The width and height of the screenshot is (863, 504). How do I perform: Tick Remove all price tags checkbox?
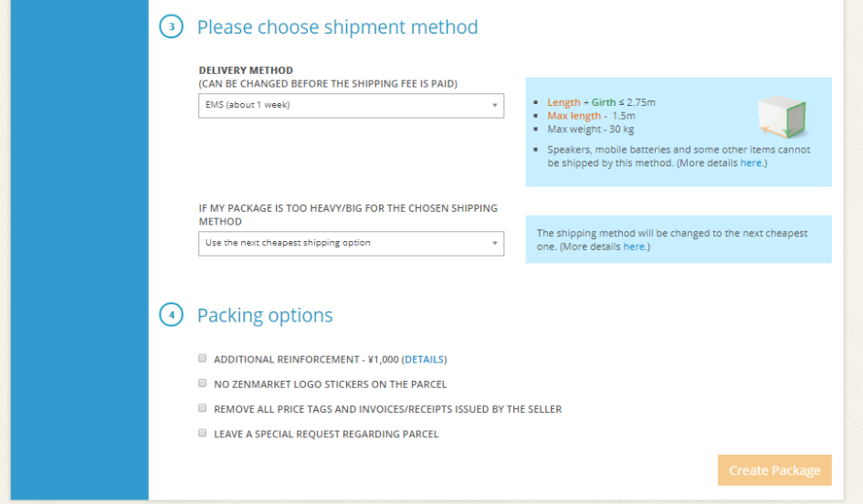click(x=203, y=408)
